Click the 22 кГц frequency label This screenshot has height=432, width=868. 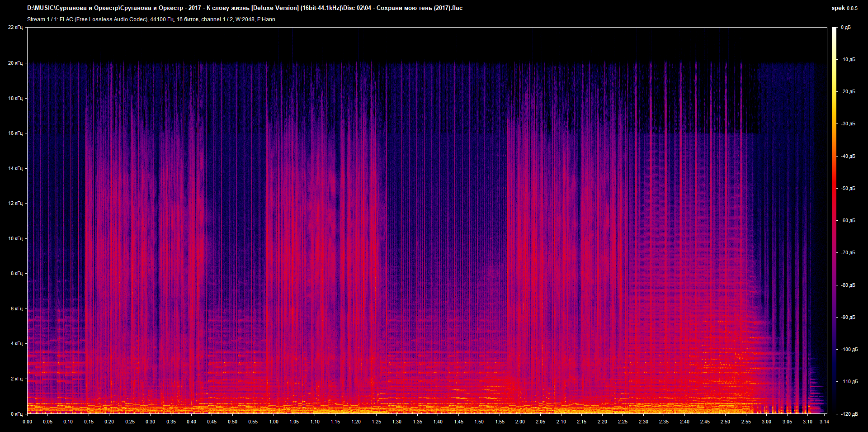15,28
